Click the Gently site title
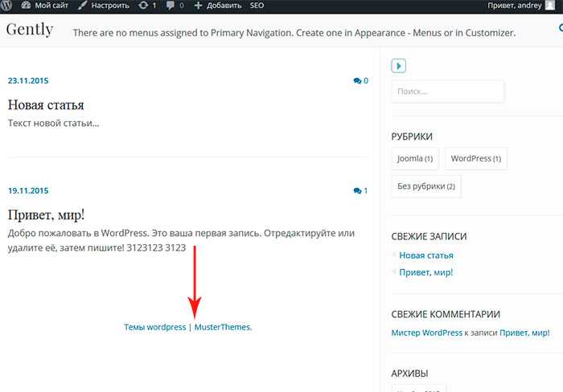563x392 pixels. [x=30, y=30]
